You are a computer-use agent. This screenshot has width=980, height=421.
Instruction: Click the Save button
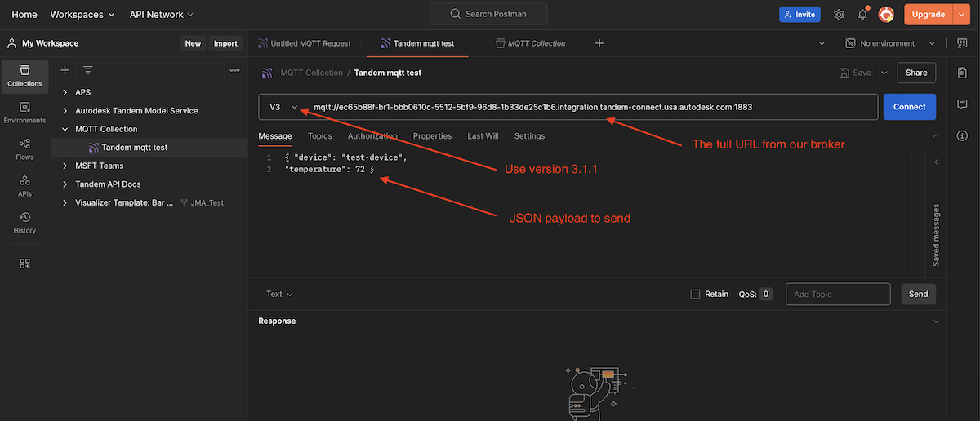[x=855, y=73]
